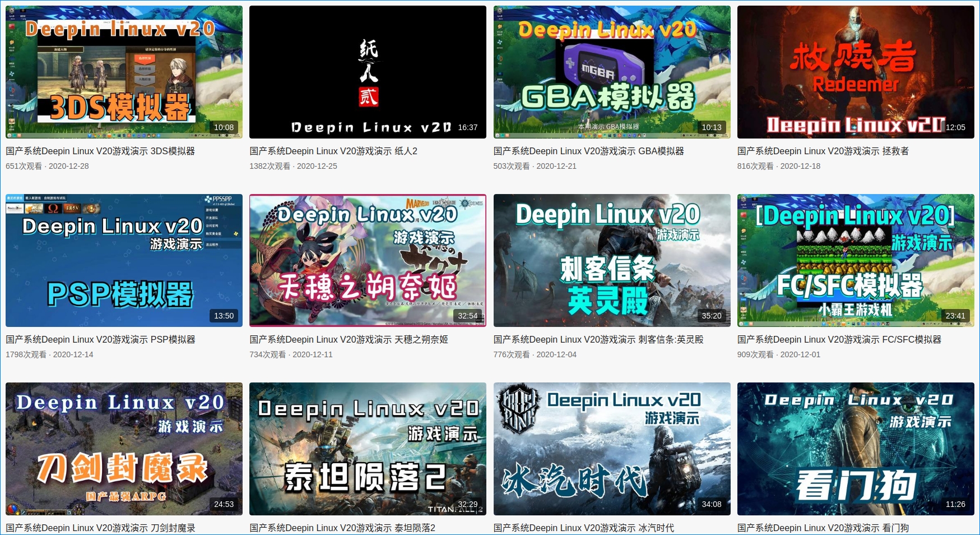Click the 16:37 duration label
Viewport: 980px width, 535px height.
[468, 127]
